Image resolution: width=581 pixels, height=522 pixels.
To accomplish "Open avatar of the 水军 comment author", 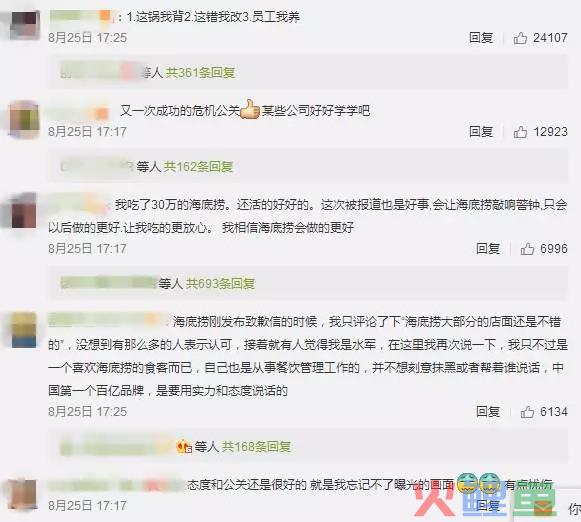I will (24, 330).
